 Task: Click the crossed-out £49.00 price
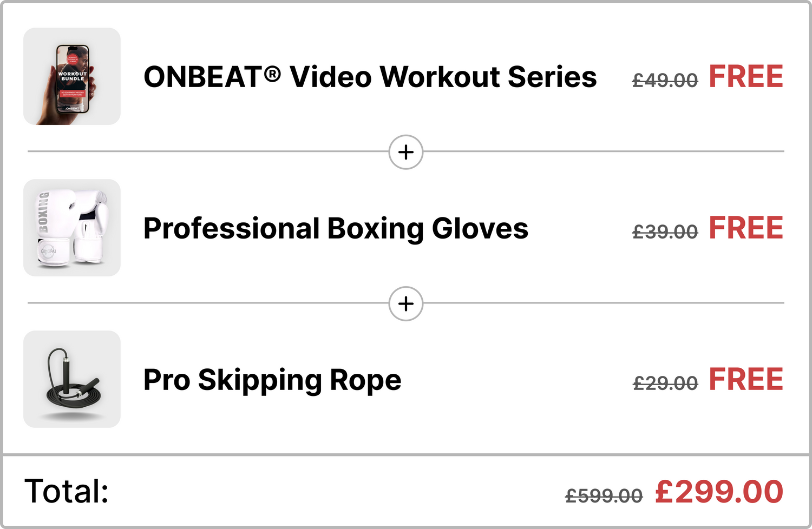pos(665,81)
